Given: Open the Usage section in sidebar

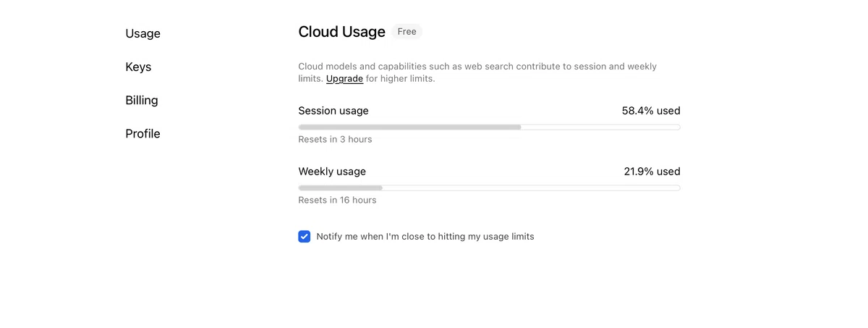Looking at the screenshot, I should 142,33.
